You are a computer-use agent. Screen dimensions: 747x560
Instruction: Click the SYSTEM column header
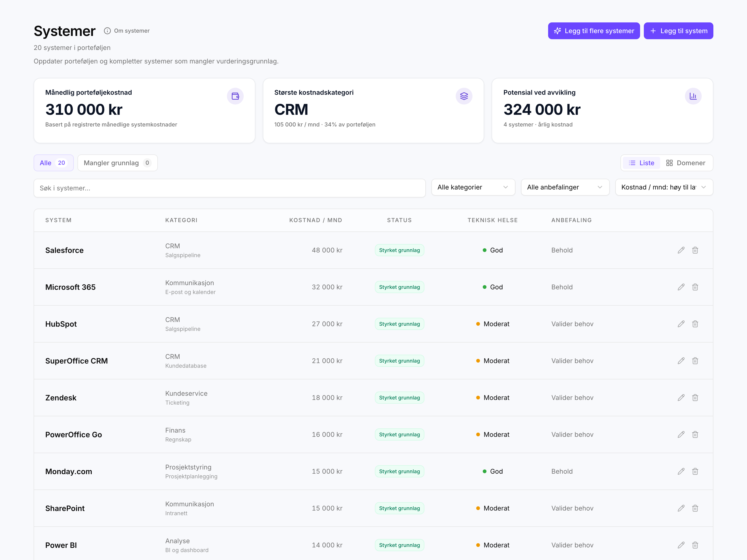58,220
